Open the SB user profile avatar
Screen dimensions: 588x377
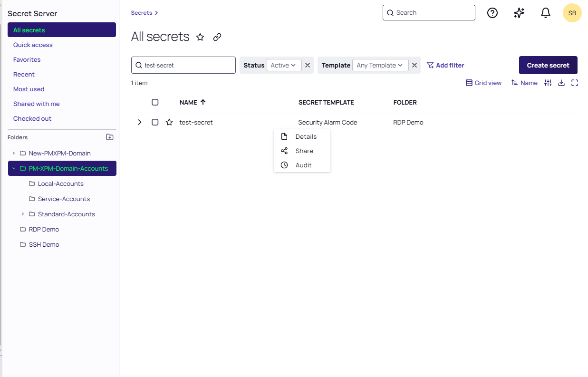click(572, 13)
